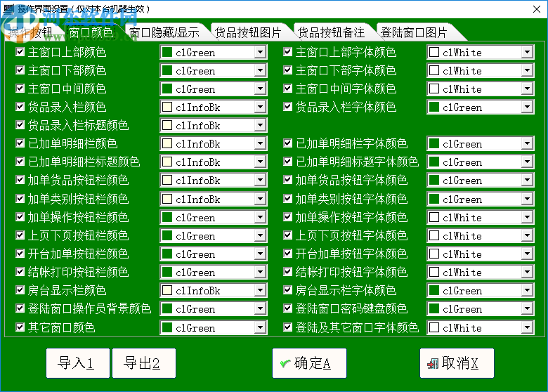The image size is (548, 392).
Task: Click label text 上页下页按钮字体颜色
Action: pyautogui.click(x=351, y=235)
